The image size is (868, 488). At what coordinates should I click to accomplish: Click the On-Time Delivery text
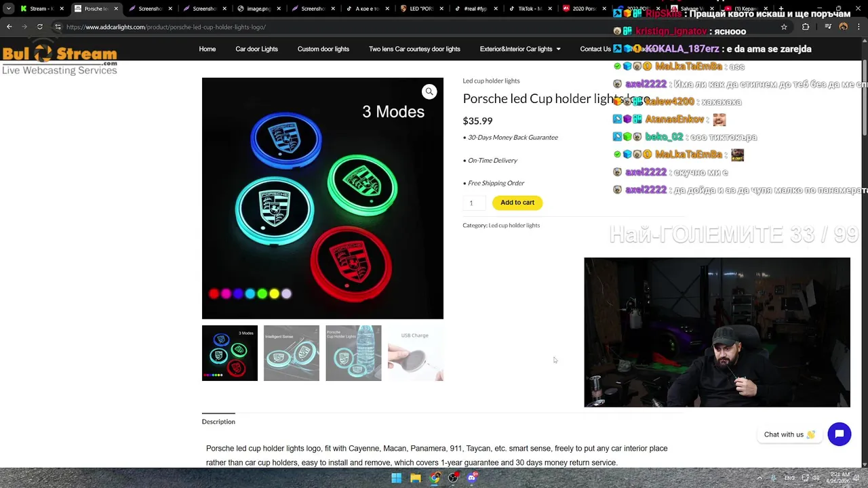[x=492, y=160]
